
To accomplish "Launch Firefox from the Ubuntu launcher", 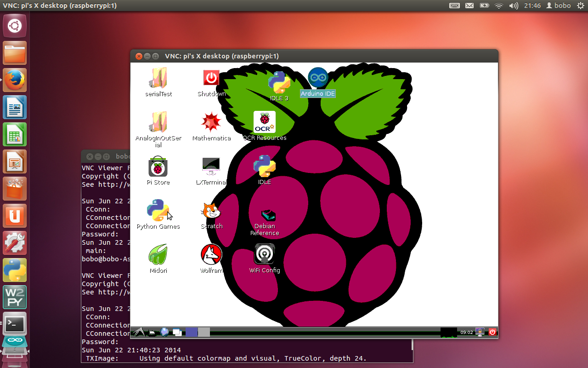I will coord(15,80).
